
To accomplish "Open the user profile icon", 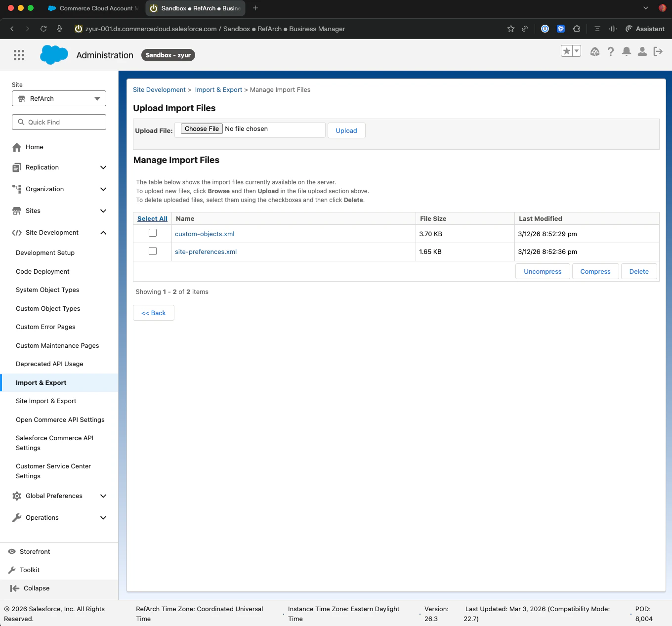I will click(642, 51).
